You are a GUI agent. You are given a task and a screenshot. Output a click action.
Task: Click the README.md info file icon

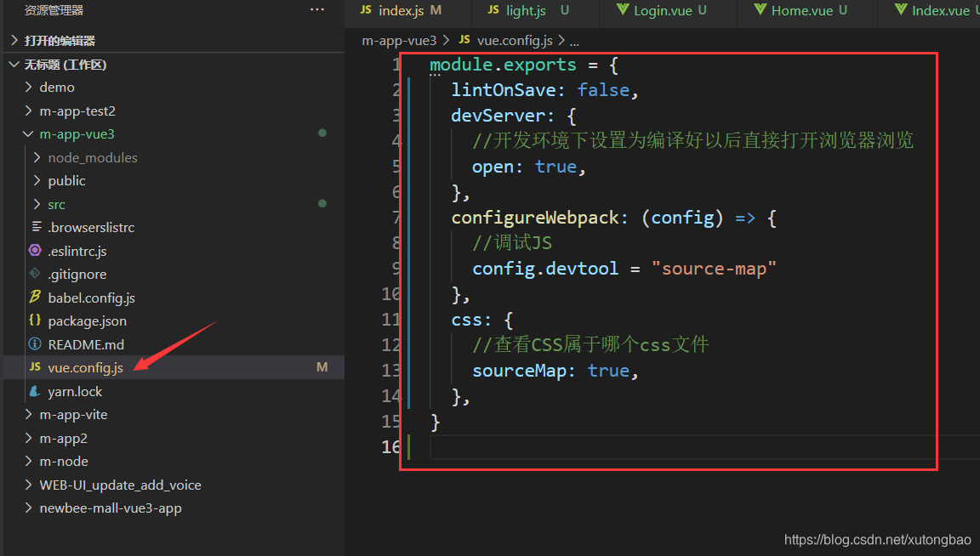click(35, 344)
